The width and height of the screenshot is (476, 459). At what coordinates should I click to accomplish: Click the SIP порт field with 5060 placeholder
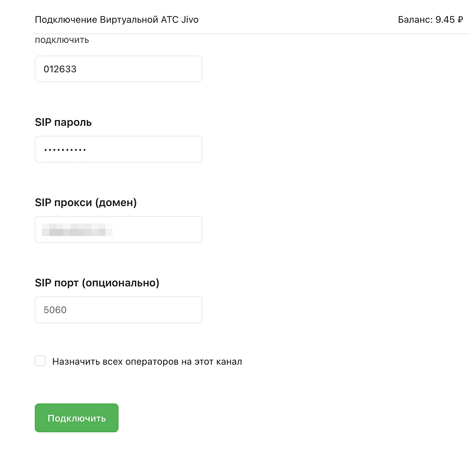118,310
